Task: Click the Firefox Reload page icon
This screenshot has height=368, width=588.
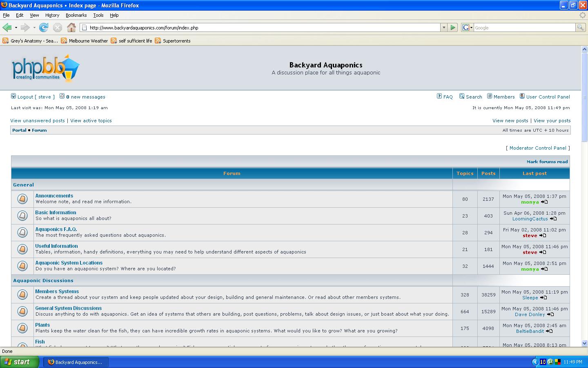Action: pos(44,27)
